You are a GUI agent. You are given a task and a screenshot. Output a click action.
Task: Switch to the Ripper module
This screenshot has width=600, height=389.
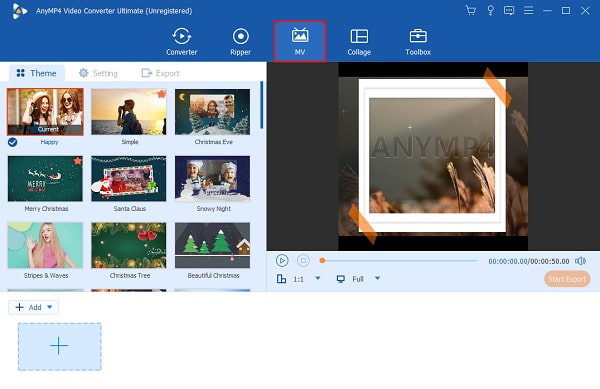click(x=241, y=41)
